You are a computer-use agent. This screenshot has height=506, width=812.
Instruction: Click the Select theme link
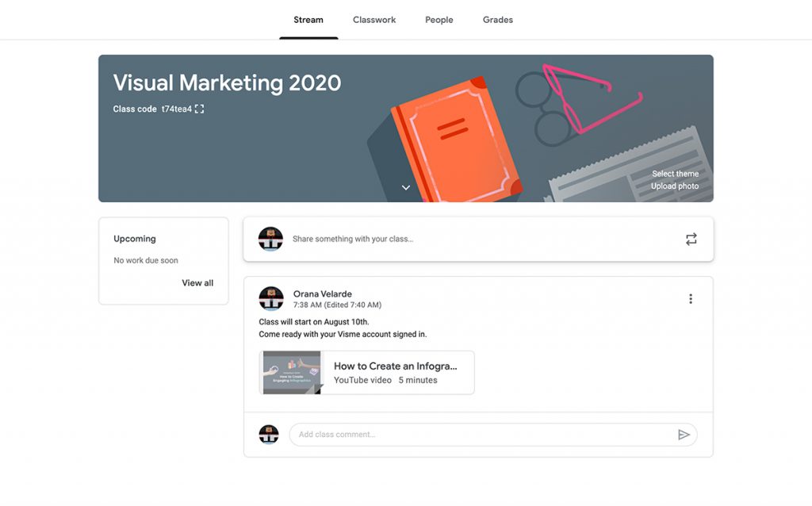coord(675,173)
